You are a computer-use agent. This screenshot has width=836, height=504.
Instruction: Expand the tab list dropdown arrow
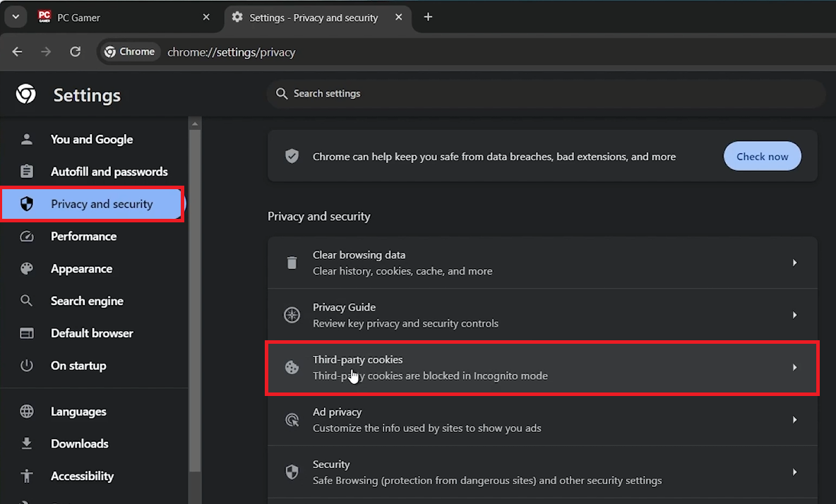[15, 16]
